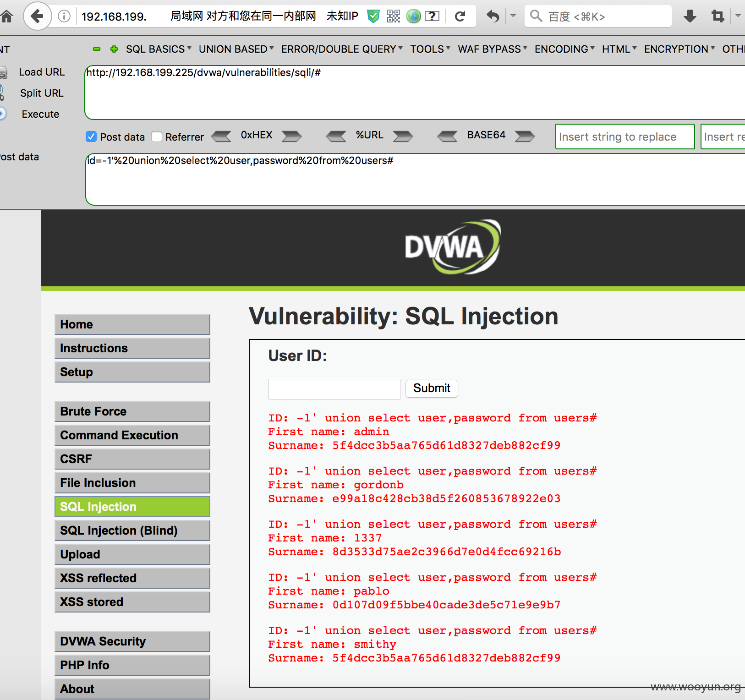The width and height of the screenshot is (745, 700).
Task: Click the green shield security icon
Action: (x=374, y=16)
